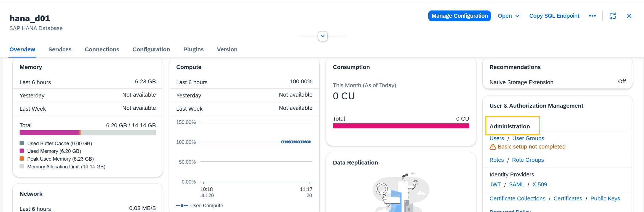Screen dimensions: 644x212
Task: Click the hana_d01 title
Action: coord(30,18)
